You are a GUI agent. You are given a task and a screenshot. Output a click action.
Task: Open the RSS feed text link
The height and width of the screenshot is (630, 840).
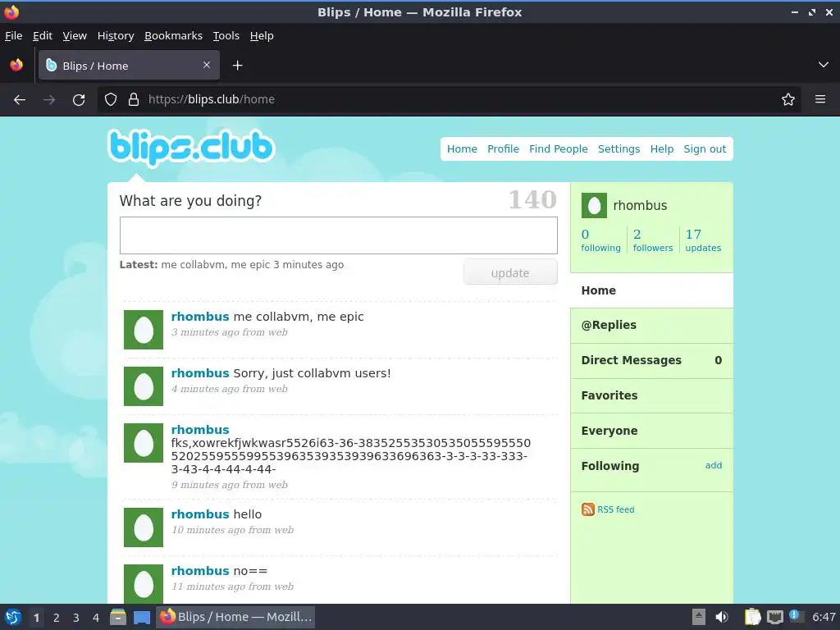coord(615,509)
